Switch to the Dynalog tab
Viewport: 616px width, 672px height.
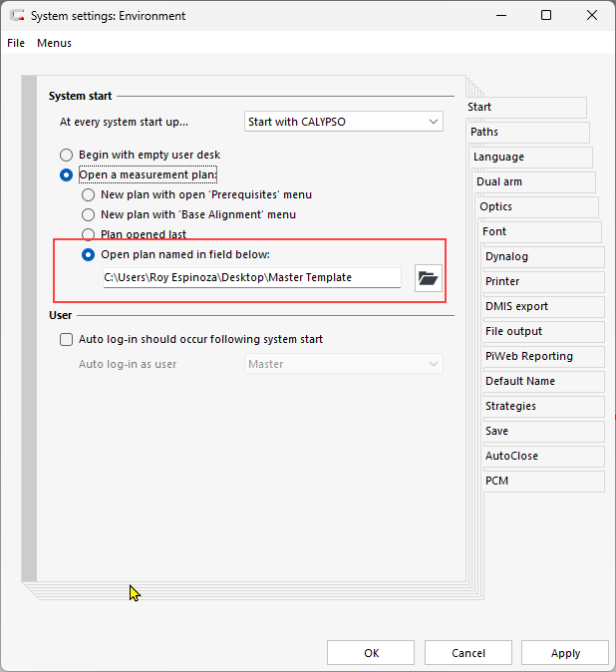544,256
